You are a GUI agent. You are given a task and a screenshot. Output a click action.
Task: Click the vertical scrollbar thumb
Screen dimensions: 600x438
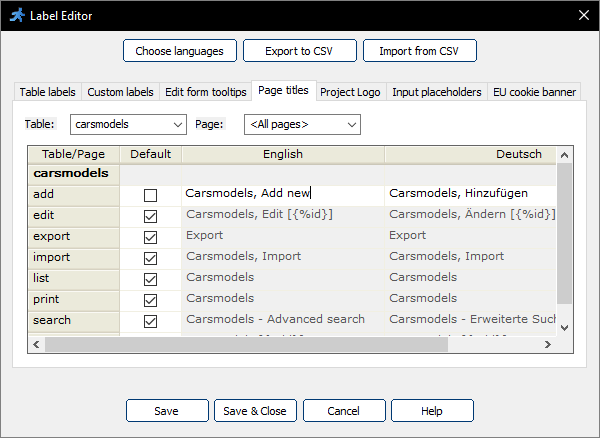564,233
